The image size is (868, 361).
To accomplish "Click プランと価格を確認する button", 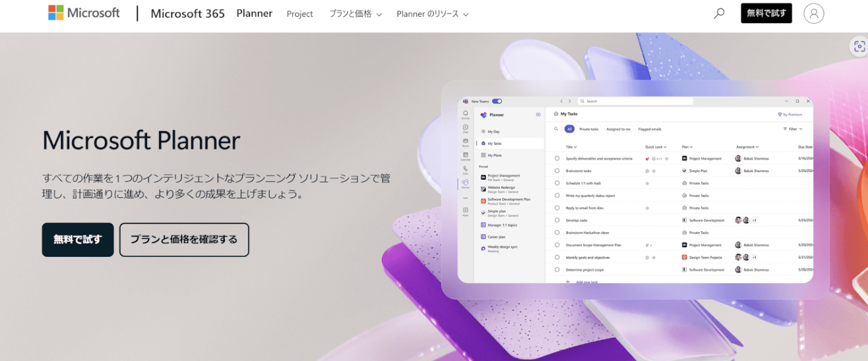I will coord(184,240).
